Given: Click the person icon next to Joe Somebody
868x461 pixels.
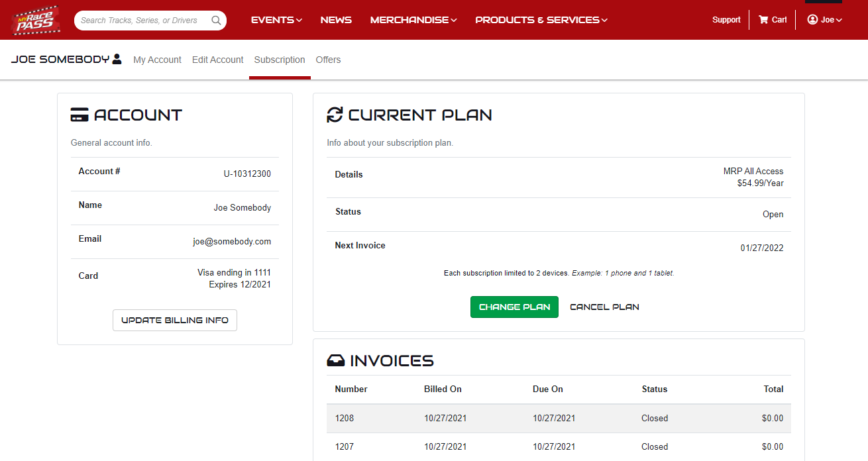Looking at the screenshot, I should pyautogui.click(x=117, y=59).
